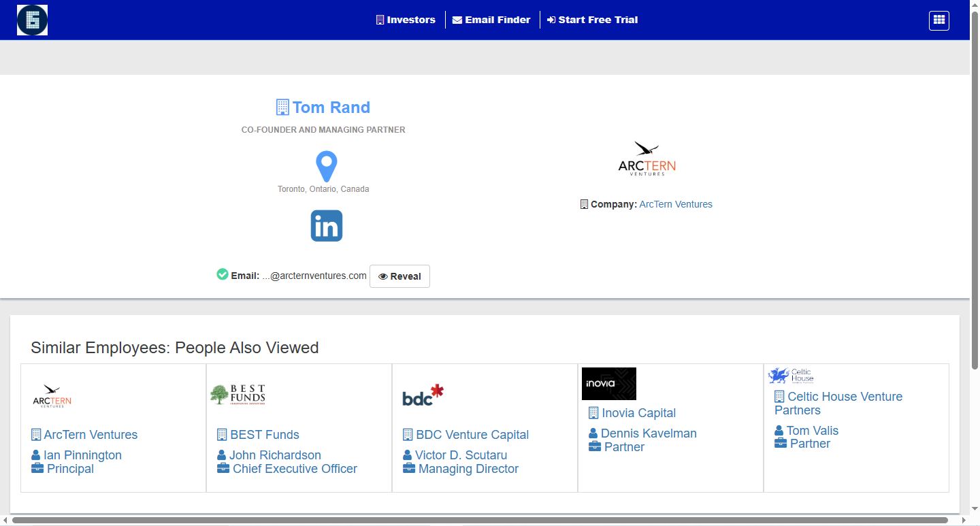View Dennis Kavelman's profile
This screenshot has height=526, width=980.
(649, 433)
